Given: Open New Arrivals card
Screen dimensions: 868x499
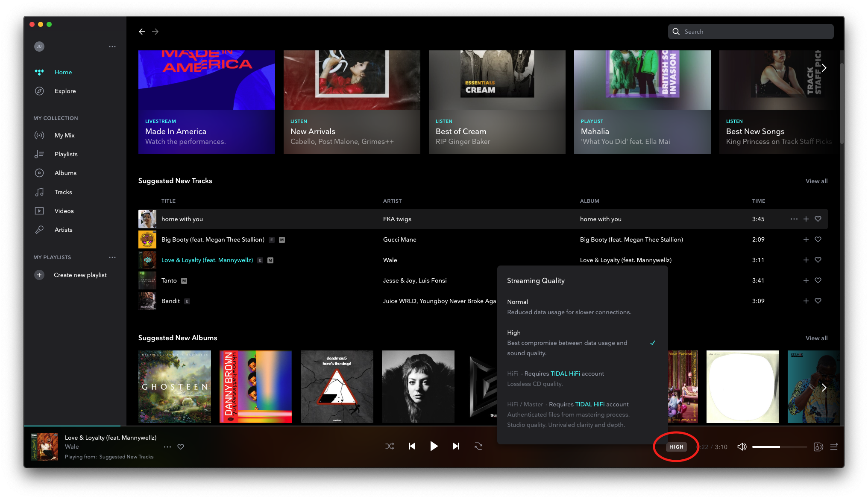Looking at the screenshot, I should [x=352, y=102].
